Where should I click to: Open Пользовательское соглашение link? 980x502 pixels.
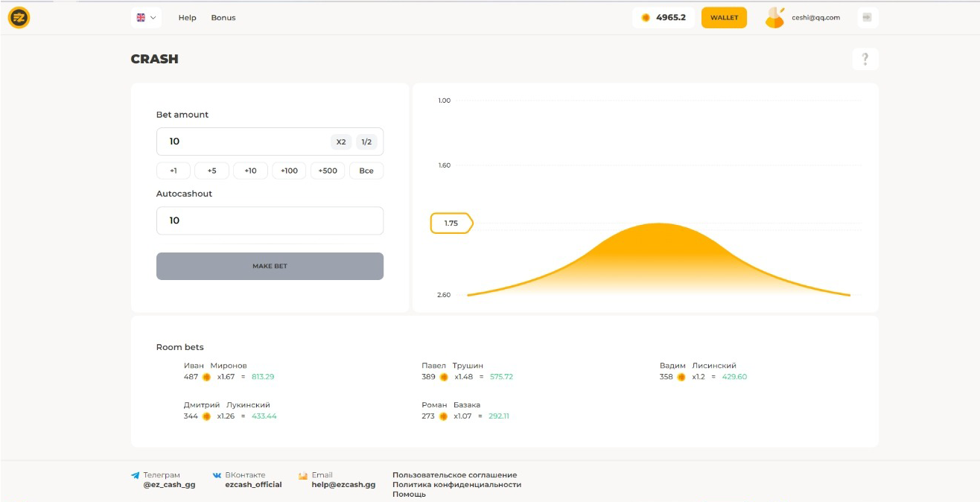click(454, 475)
